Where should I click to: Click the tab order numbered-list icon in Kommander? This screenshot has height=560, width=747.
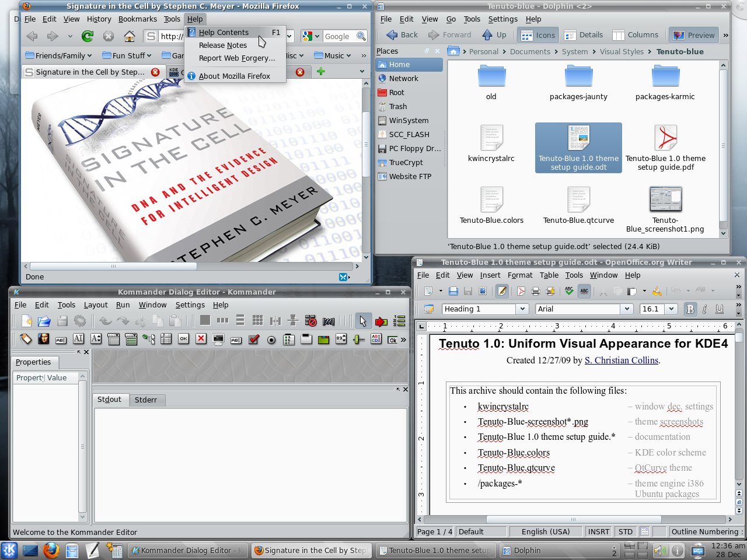[399, 321]
